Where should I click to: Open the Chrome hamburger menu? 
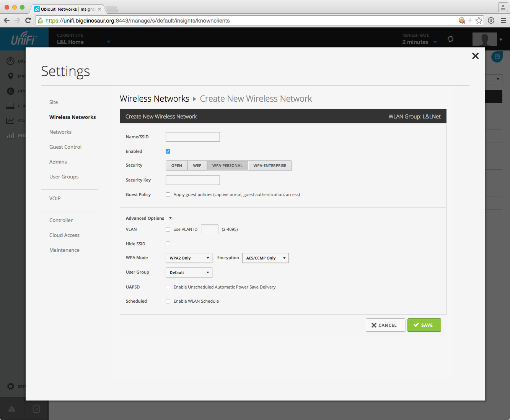(x=503, y=21)
